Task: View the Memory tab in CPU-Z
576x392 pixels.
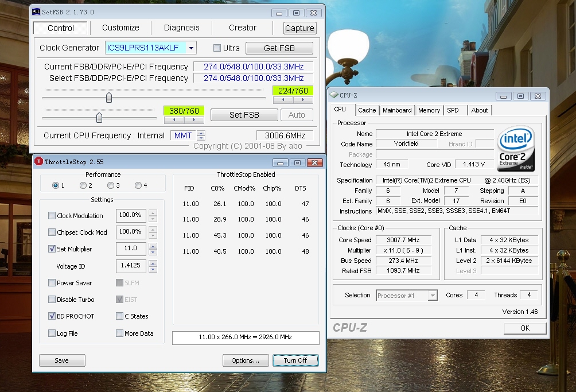Action: point(429,110)
